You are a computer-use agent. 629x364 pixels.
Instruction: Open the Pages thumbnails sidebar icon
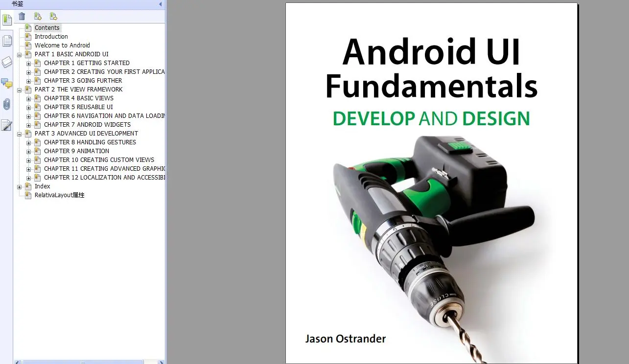pyautogui.click(x=7, y=41)
